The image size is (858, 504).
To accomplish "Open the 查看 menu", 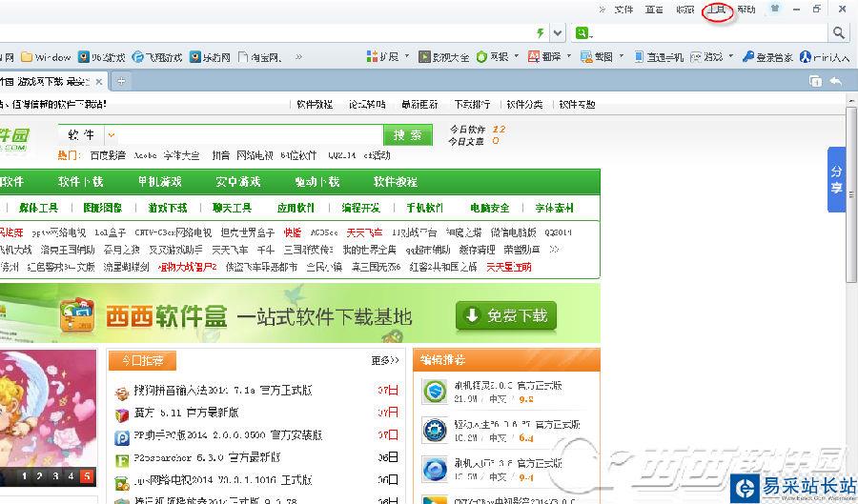I will coord(654,10).
